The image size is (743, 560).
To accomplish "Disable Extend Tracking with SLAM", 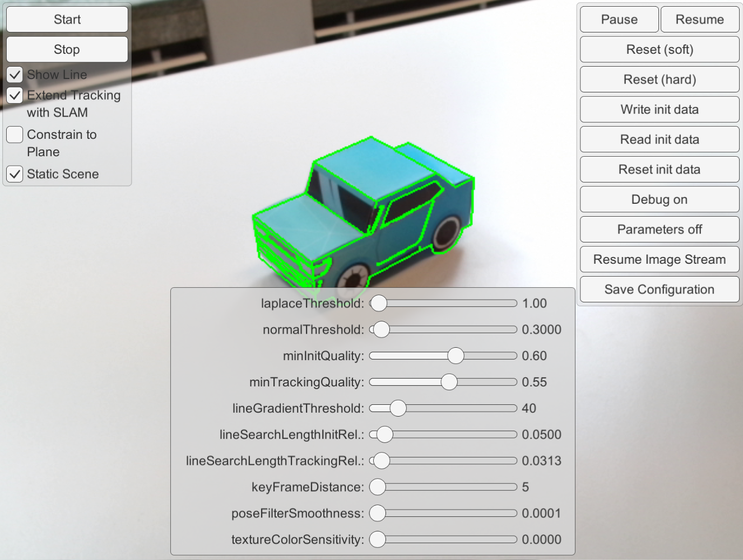I will click(x=15, y=96).
